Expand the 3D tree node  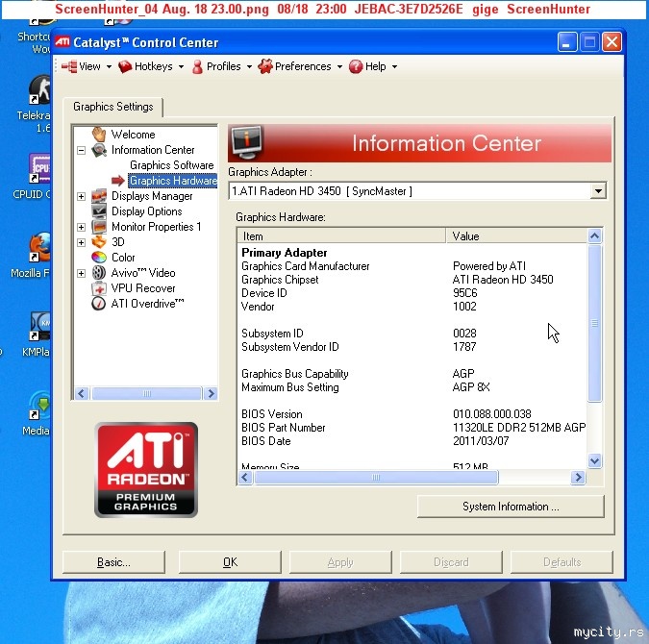point(81,242)
